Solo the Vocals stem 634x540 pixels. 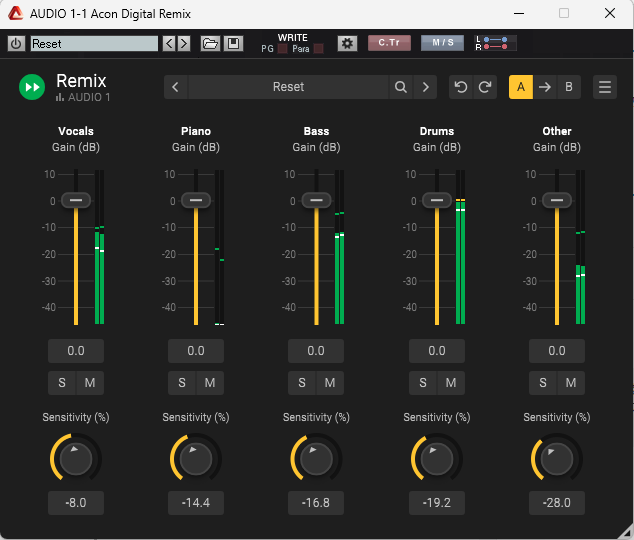click(62, 383)
